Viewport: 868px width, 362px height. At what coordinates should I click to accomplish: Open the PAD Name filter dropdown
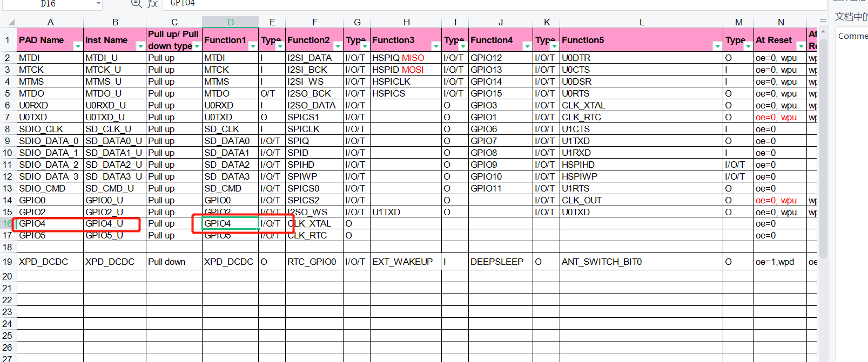pyautogui.click(x=78, y=46)
